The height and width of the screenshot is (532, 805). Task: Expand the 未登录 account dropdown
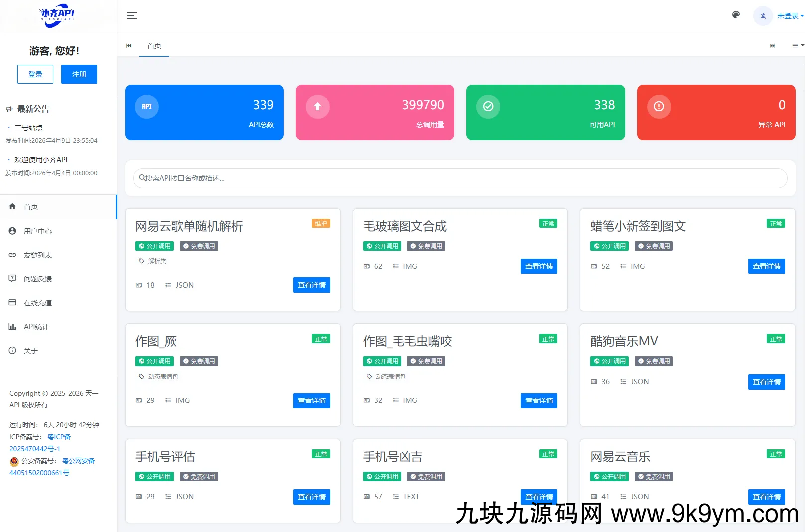point(790,16)
